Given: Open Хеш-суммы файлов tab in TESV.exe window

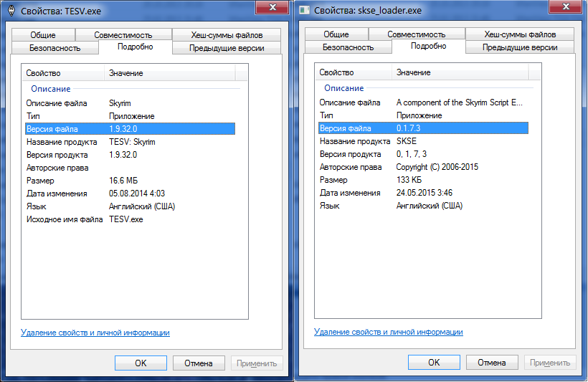Looking at the screenshot, I should point(227,35).
